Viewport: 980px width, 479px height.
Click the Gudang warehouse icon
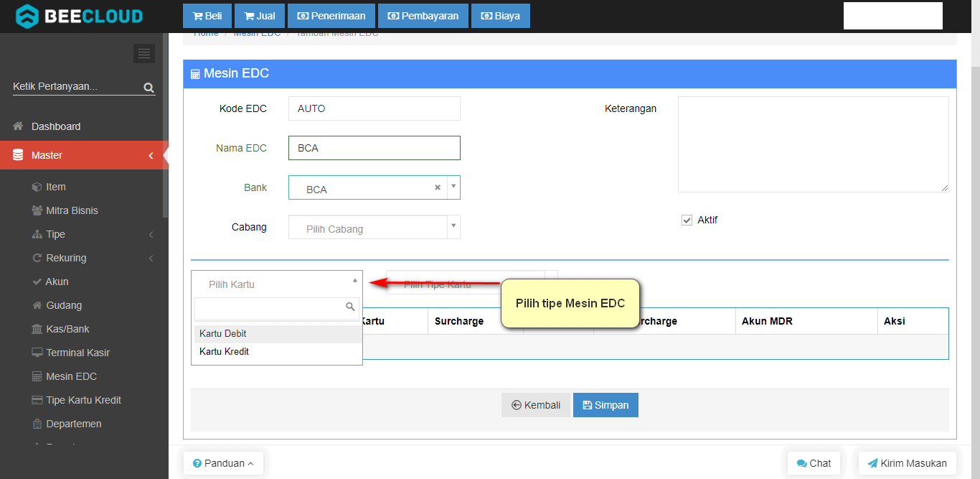(x=37, y=305)
